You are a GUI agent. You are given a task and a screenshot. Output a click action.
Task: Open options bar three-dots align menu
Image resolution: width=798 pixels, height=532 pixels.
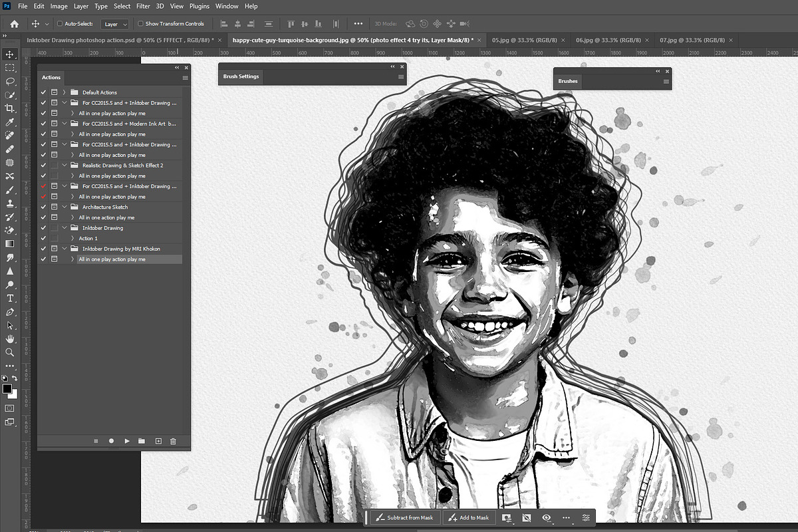[358, 24]
